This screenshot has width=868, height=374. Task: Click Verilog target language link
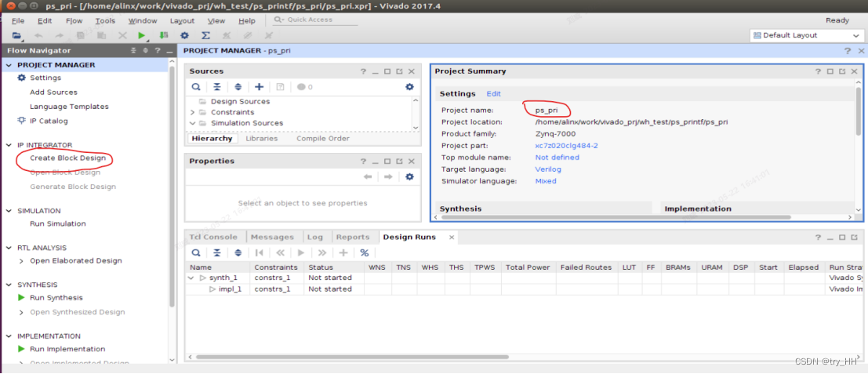coord(549,169)
